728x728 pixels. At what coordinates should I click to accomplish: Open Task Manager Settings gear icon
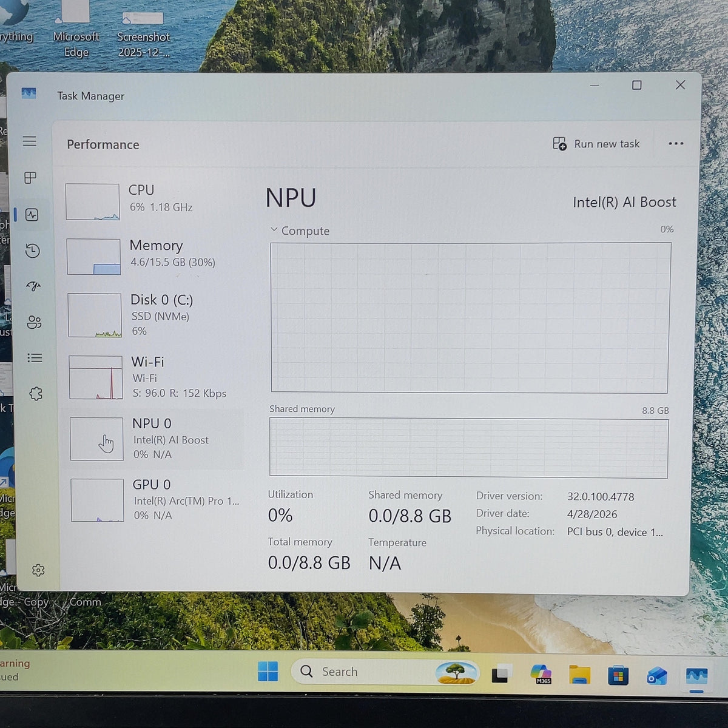[38, 570]
